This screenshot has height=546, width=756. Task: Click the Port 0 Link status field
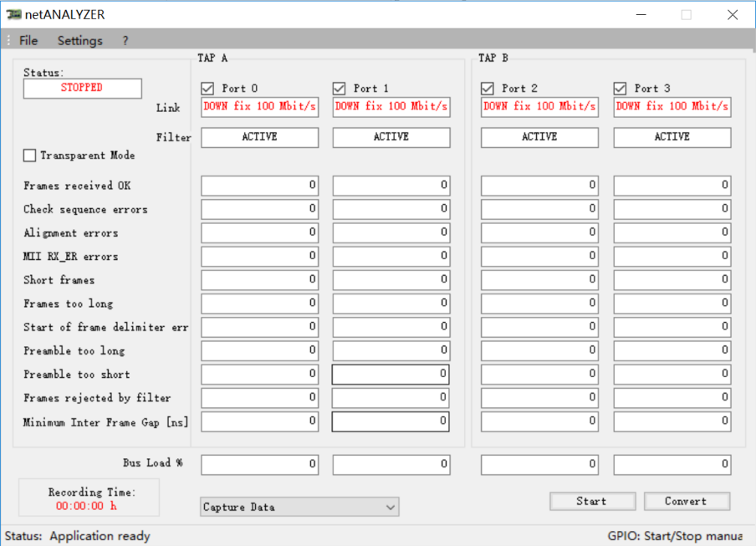[x=260, y=106]
